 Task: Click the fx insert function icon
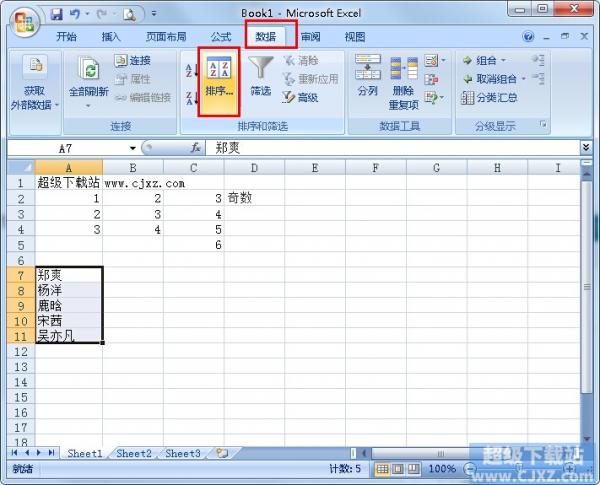pos(196,148)
